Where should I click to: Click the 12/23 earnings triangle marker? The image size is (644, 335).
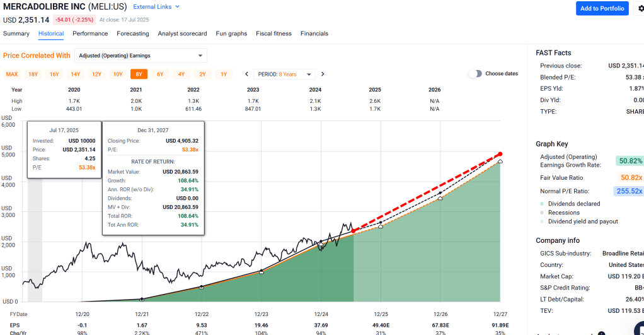[x=262, y=272]
